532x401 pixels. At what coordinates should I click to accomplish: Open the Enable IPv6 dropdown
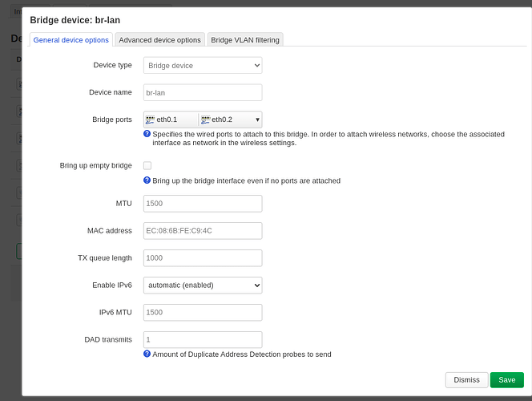203,285
